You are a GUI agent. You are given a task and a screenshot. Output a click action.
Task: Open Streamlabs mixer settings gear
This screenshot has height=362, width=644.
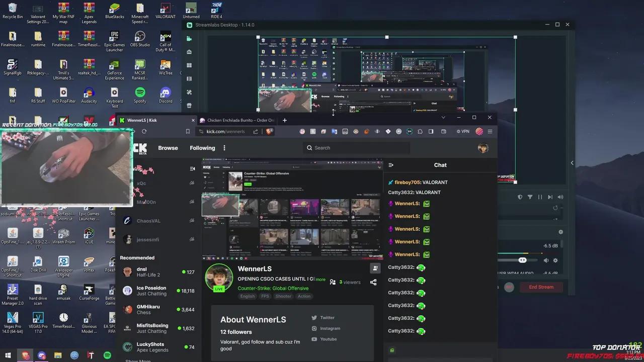[560, 232]
